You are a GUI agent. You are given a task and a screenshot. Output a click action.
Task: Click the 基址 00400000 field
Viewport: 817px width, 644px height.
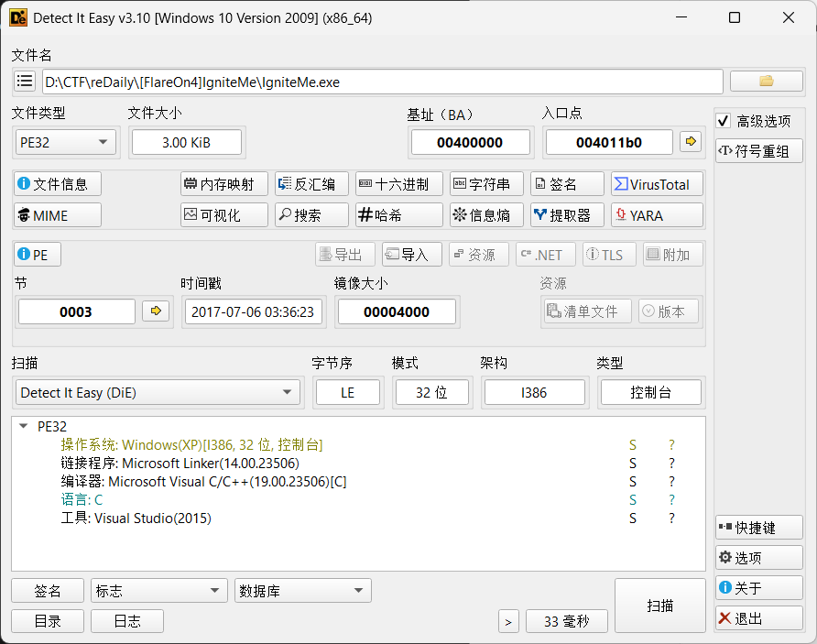[470, 142]
